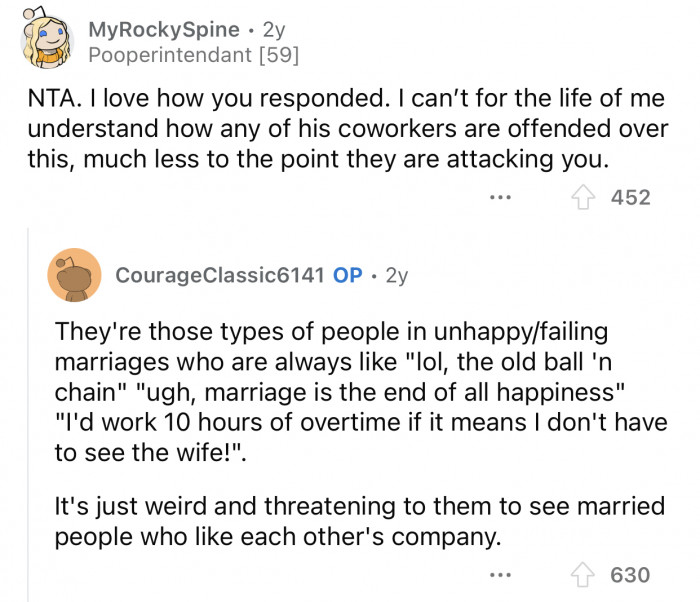Screen dimensions: 700x602
Task: Visit CourageClassic6141's profile username
Action: coord(220,275)
